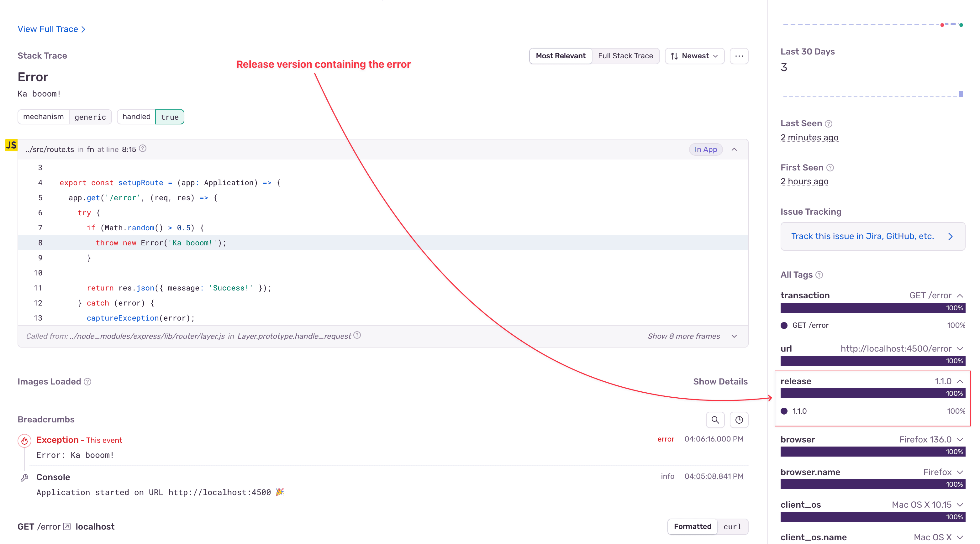The width and height of the screenshot is (980, 544).
Task: Click the time filter clock icon in Breadcrumbs
Action: (739, 420)
